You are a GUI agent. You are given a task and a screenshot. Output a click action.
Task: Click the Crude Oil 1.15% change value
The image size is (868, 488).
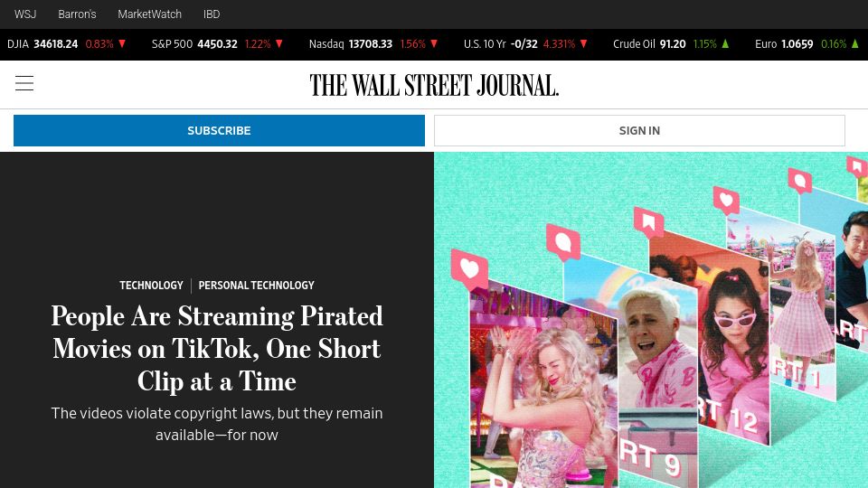pyautogui.click(x=705, y=43)
